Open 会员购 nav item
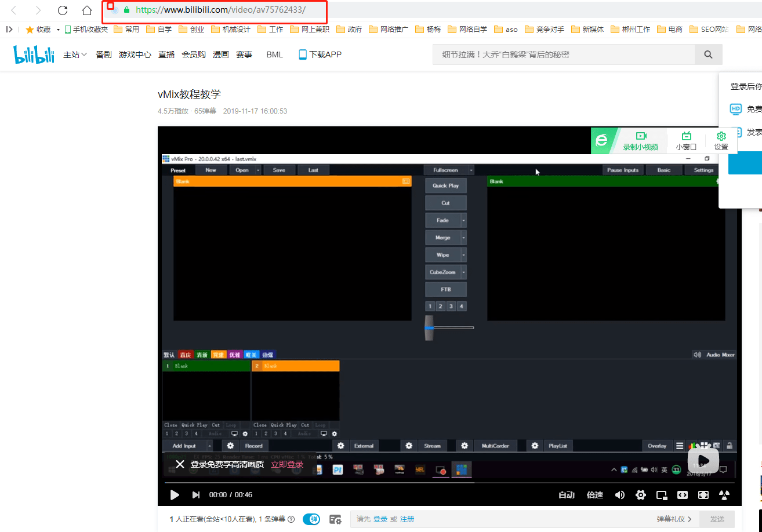 [x=194, y=54]
